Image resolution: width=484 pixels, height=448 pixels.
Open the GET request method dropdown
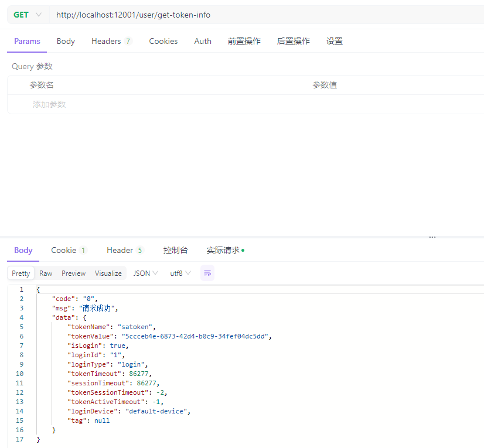28,15
